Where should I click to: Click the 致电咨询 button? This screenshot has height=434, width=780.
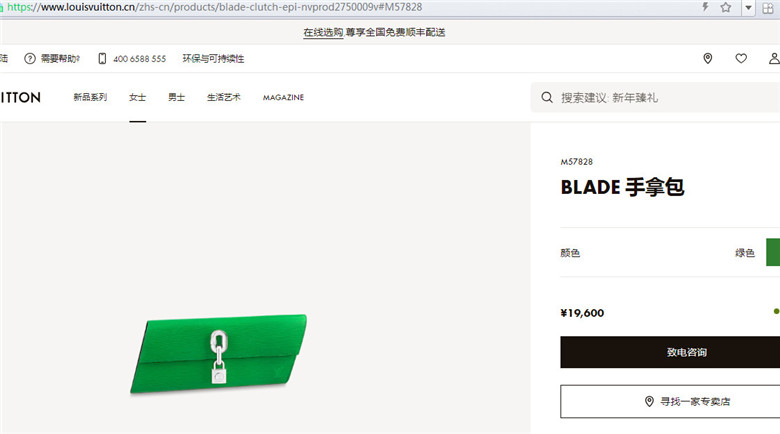click(670, 352)
